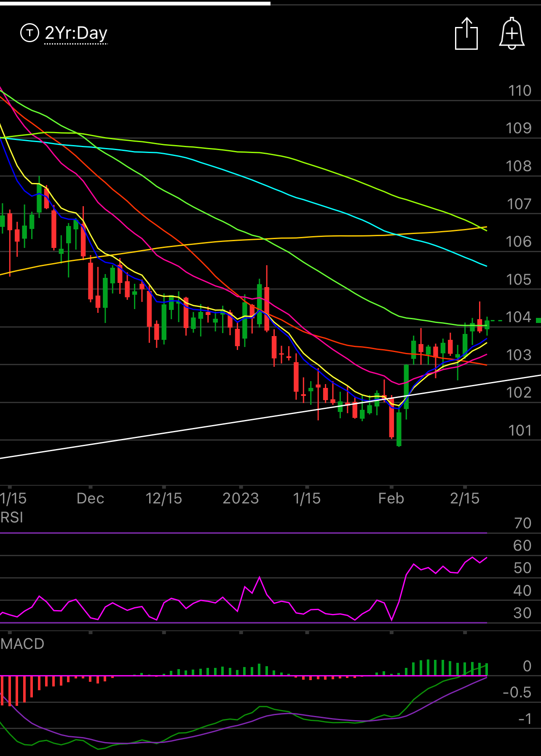Viewport: 541px width, 756px height.
Task: Open the RSI indicator label
Action: (x=12, y=517)
